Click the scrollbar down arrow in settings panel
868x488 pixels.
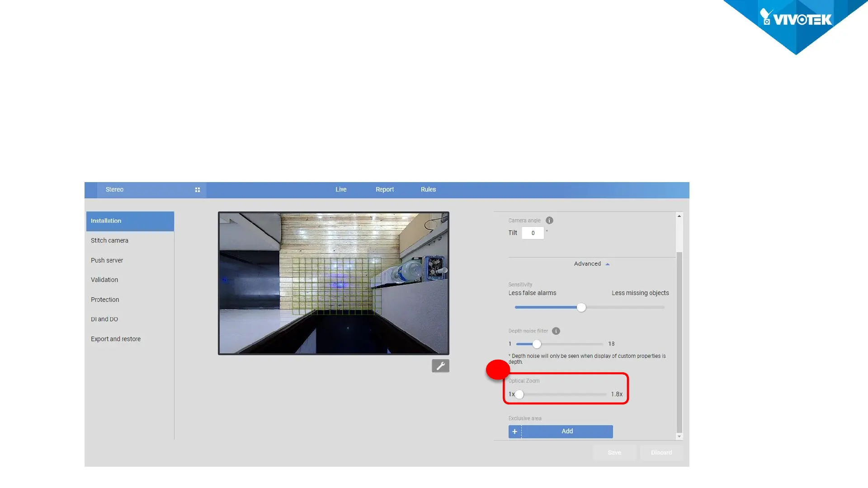(x=679, y=436)
